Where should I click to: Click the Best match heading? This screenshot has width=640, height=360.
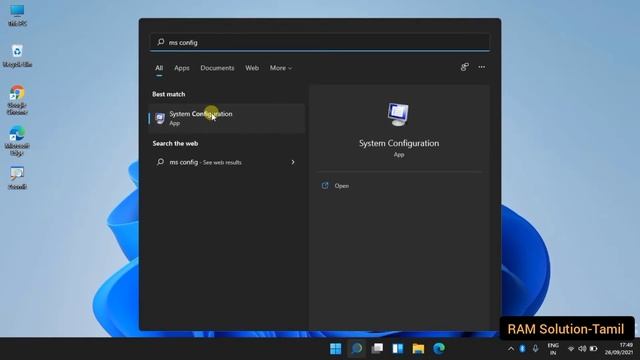[169, 94]
